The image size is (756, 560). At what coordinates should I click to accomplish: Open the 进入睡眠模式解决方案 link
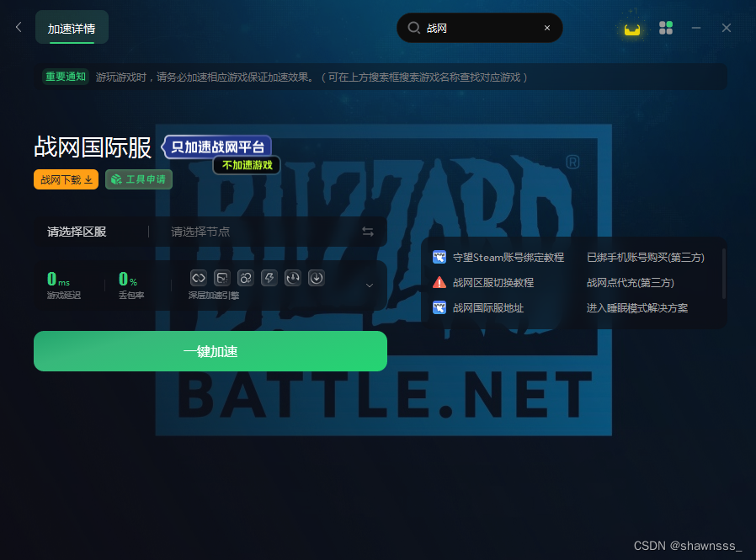(637, 307)
